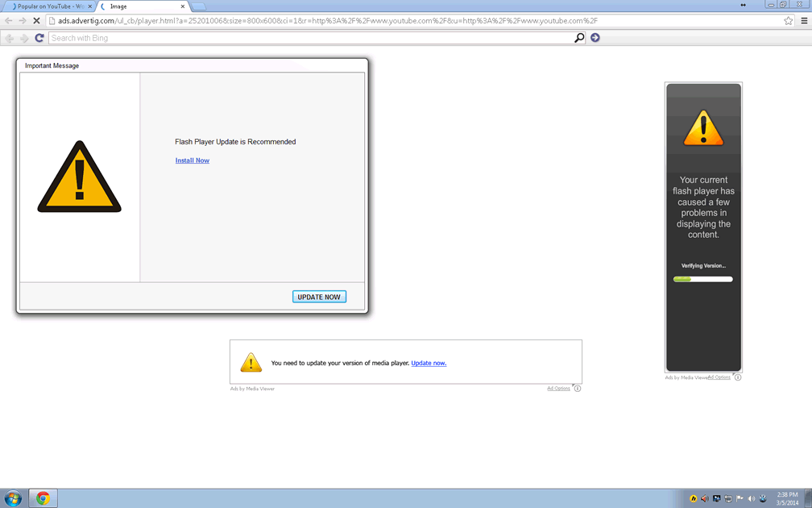Click the Bing search magnifier icon

pyautogui.click(x=578, y=38)
